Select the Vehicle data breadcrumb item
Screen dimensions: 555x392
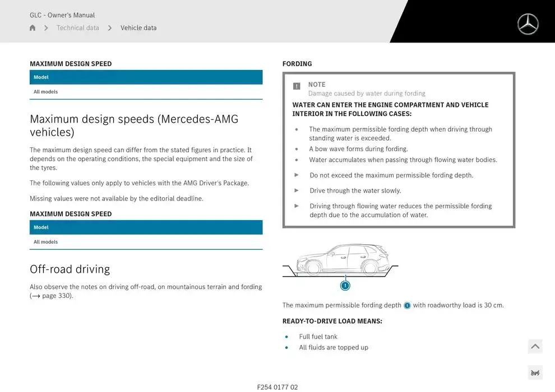(x=138, y=28)
